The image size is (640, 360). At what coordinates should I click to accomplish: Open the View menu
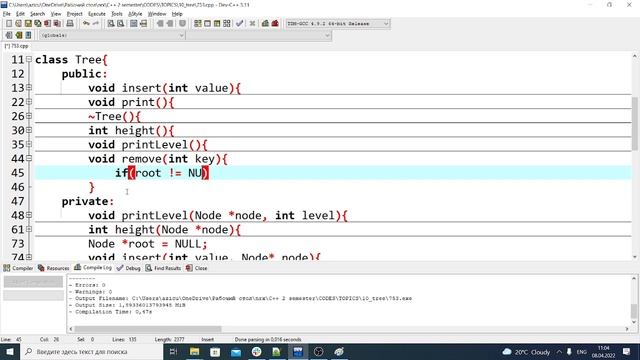coord(56,14)
